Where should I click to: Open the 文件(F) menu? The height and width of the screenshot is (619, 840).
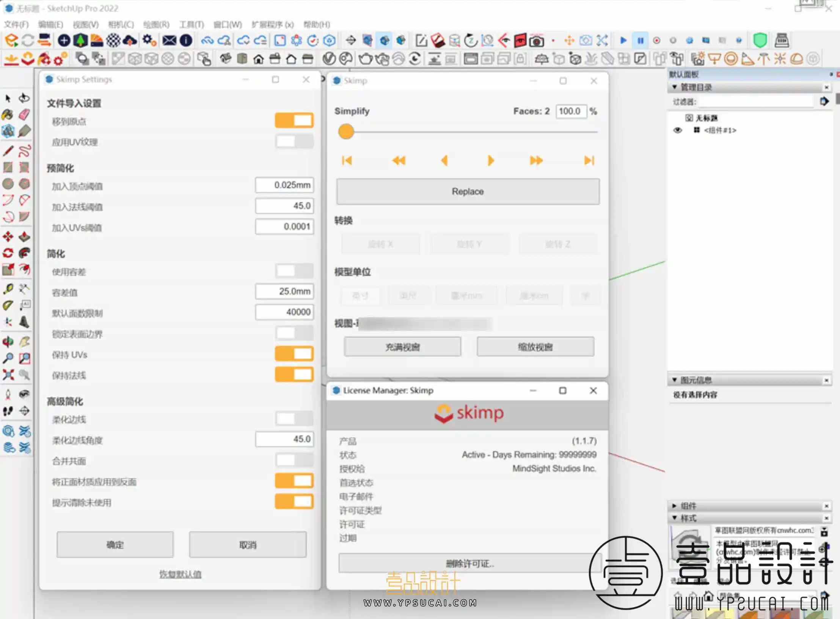(16, 25)
